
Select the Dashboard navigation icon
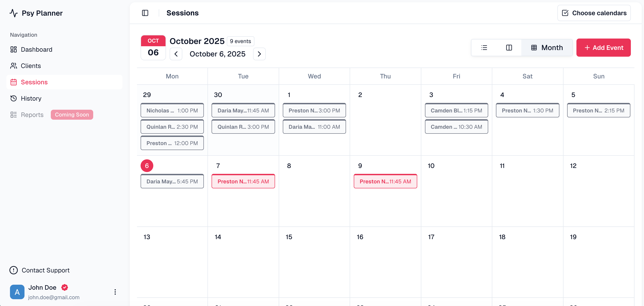[14, 49]
